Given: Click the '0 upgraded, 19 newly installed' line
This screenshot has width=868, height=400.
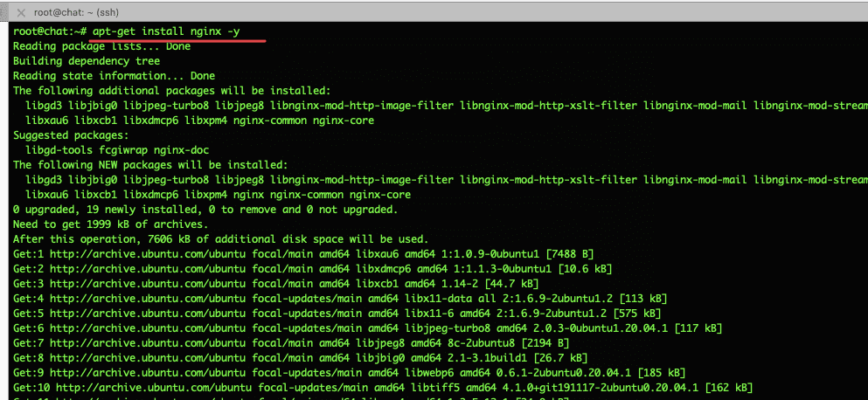Looking at the screenshot, I should coord(205,210).
